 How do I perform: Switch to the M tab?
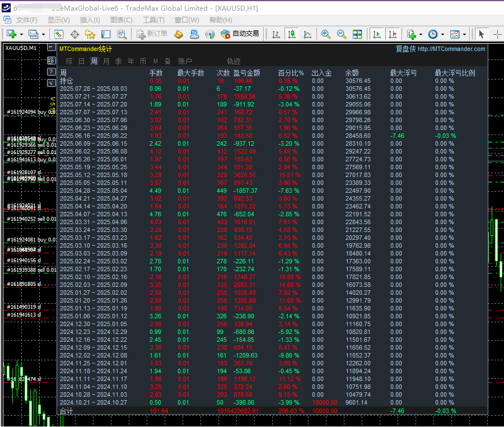156,61
